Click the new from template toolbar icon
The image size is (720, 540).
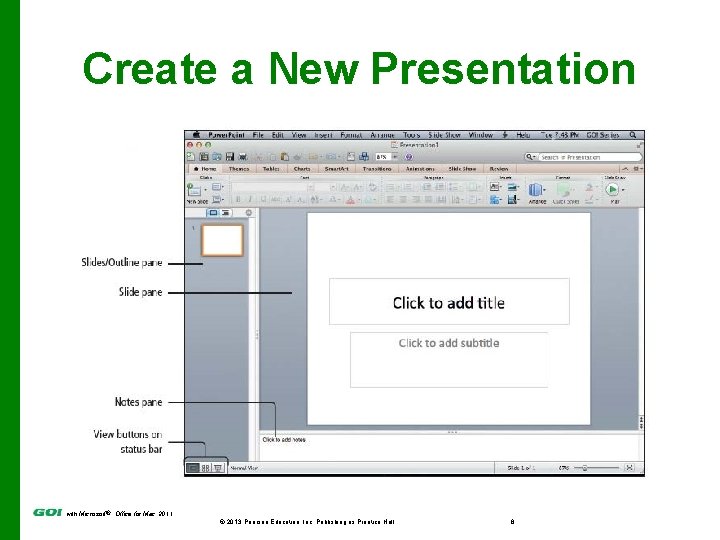(204, 157)
